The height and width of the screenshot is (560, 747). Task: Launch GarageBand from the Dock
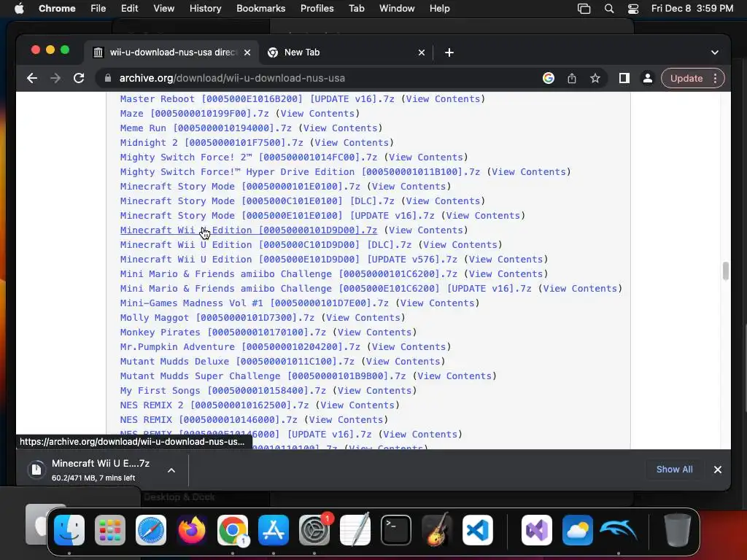click(x=437, y=529)
